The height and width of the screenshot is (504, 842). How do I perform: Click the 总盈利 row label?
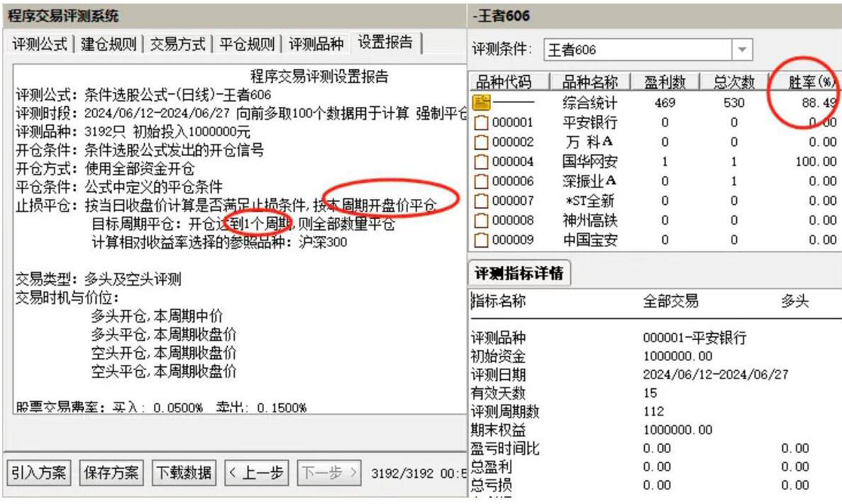(x=491, y=467)
